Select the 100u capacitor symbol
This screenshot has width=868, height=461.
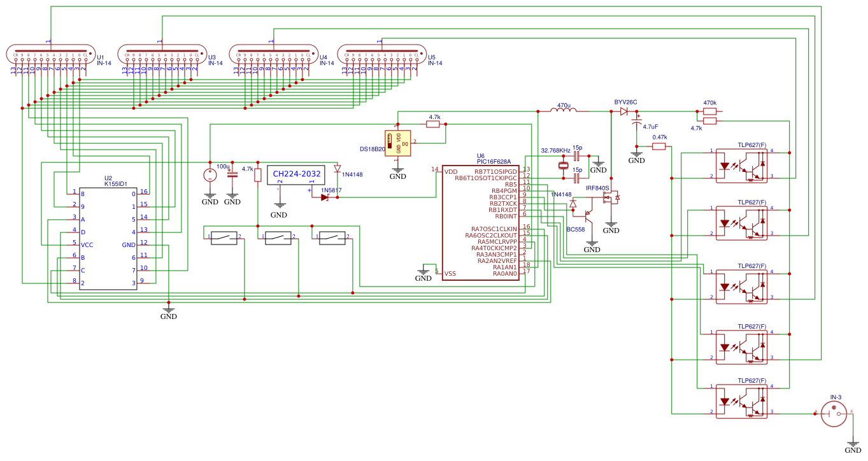pyautogui.click(x=232, y=173)
